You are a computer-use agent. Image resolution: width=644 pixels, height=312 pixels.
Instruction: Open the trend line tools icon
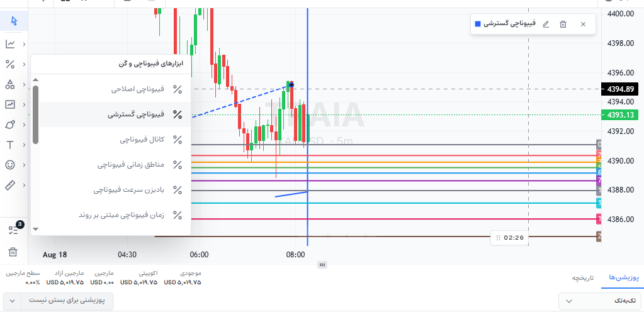tap(10, 44)
